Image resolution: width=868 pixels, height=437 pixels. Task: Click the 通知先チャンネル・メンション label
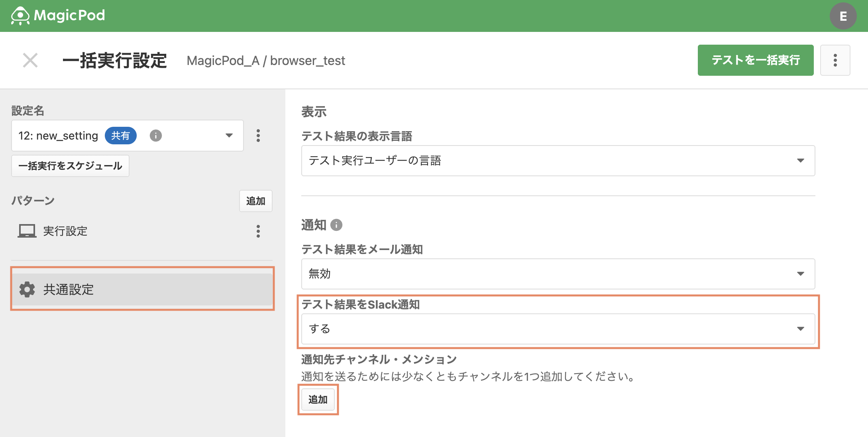click(x=379, y=359)
